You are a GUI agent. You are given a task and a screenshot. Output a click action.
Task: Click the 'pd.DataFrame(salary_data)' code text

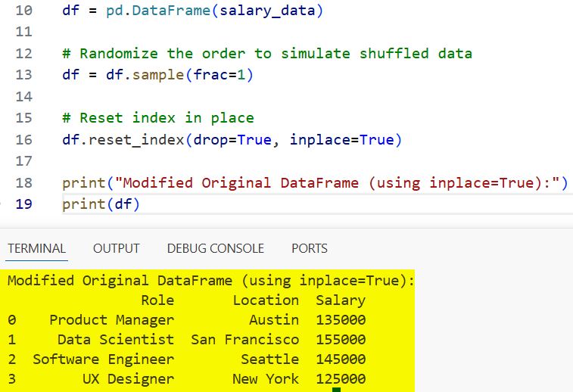(214, 11)
